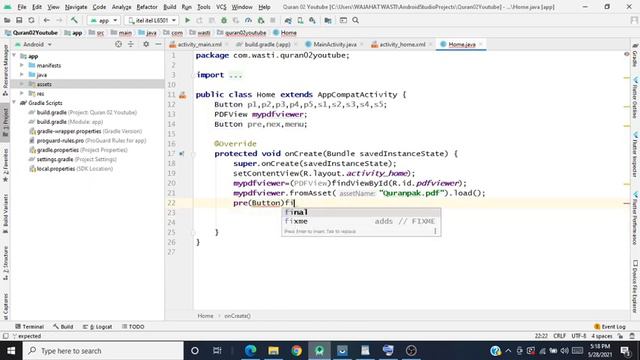This screenshot has height=360, width=640.
Task: Click the inspection eye icon at editor top-right
Action: point(627,54)
